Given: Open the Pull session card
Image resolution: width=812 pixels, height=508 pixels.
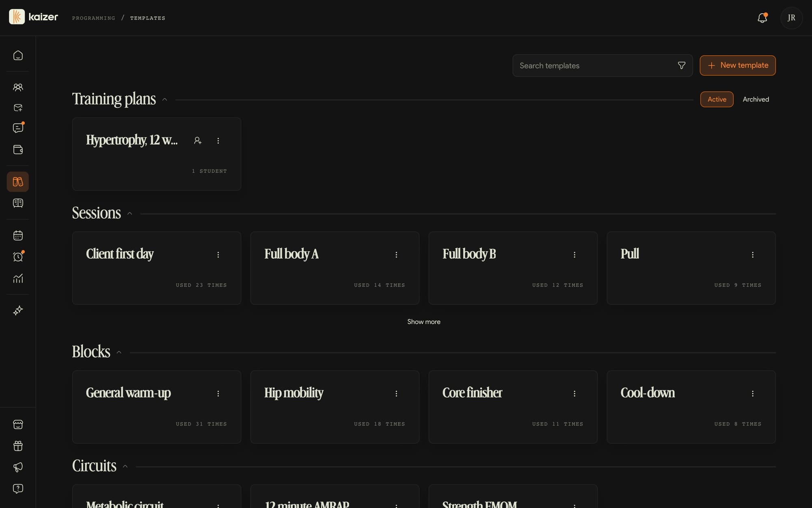Looking at the screenshot, I should tap(691, 268).
